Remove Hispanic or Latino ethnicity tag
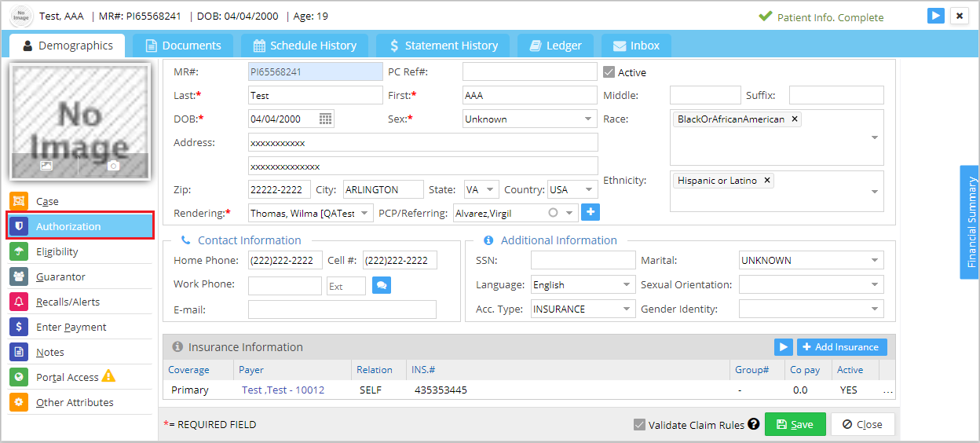Viewport: 980px width, 443px height. click(767, 181)
